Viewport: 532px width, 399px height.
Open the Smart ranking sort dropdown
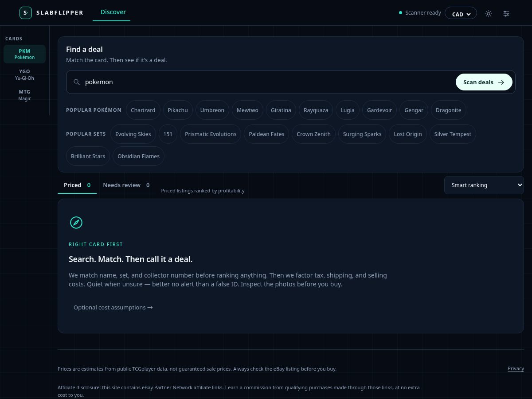[484, 185]
